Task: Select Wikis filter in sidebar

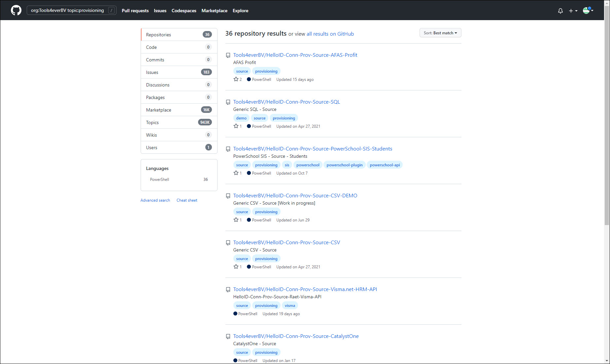Action: (179, 135)
